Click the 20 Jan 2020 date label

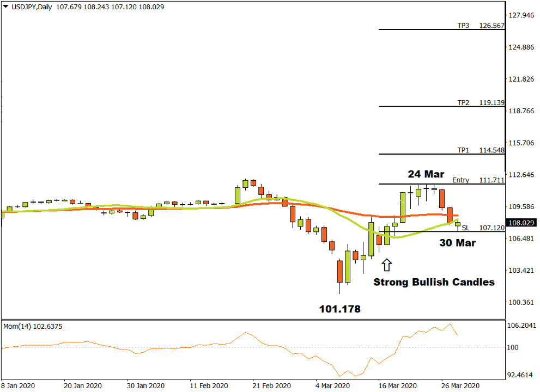click(x=83, y=385)
